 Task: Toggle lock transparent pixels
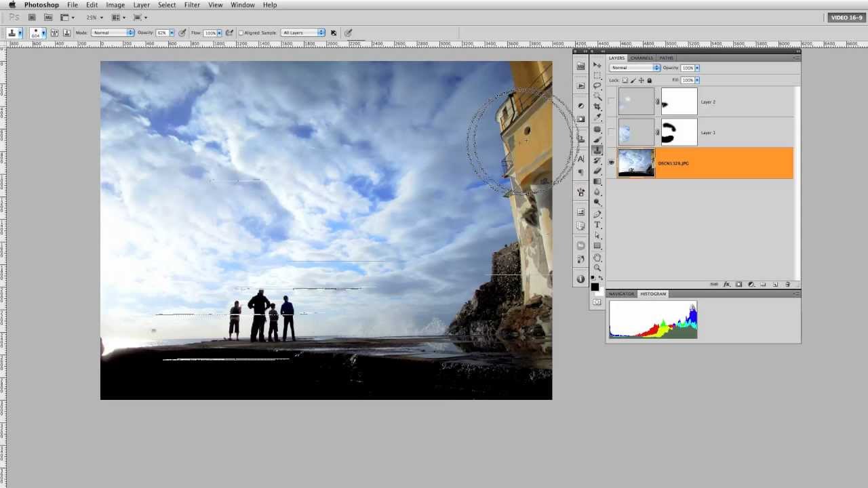coord(625,80)
